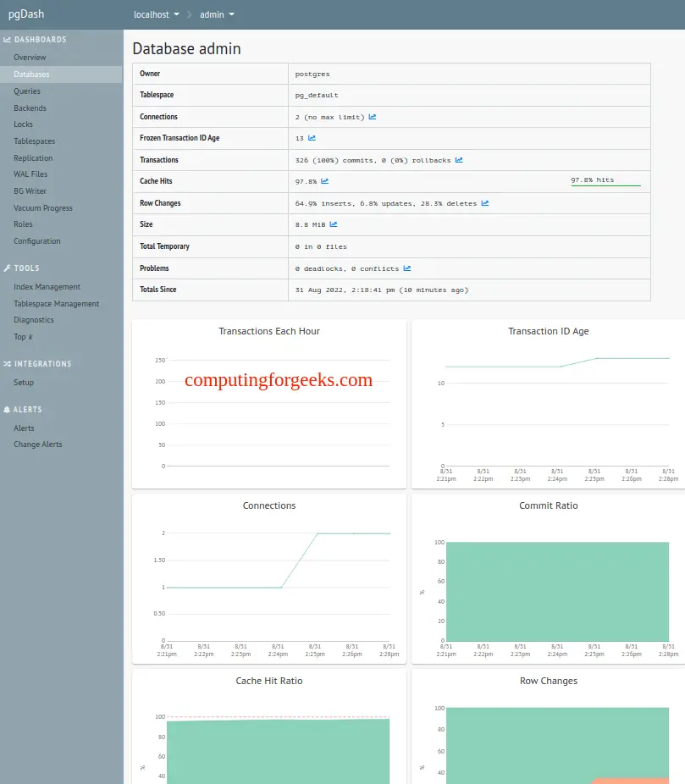Open Alerts page

click(24, 428)
